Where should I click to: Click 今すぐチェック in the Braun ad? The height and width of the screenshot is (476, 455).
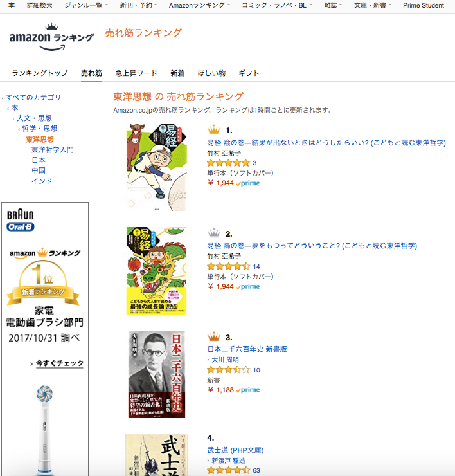point(60,363)
